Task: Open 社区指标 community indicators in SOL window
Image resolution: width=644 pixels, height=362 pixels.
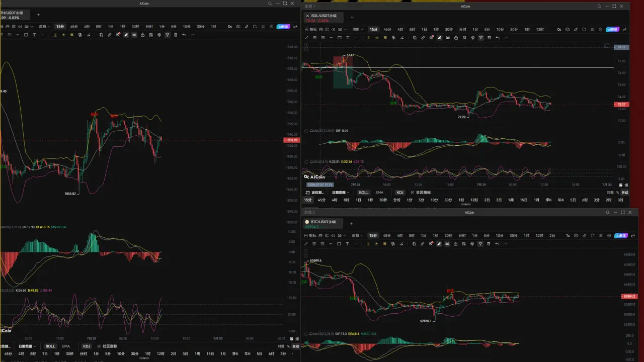Action: tap(421, 193)
